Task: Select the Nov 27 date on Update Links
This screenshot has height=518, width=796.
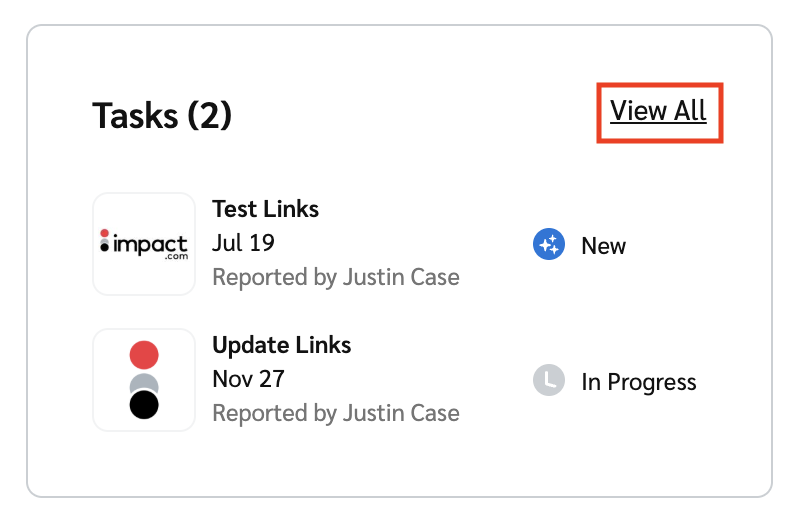Action: [x=248, y=379]
